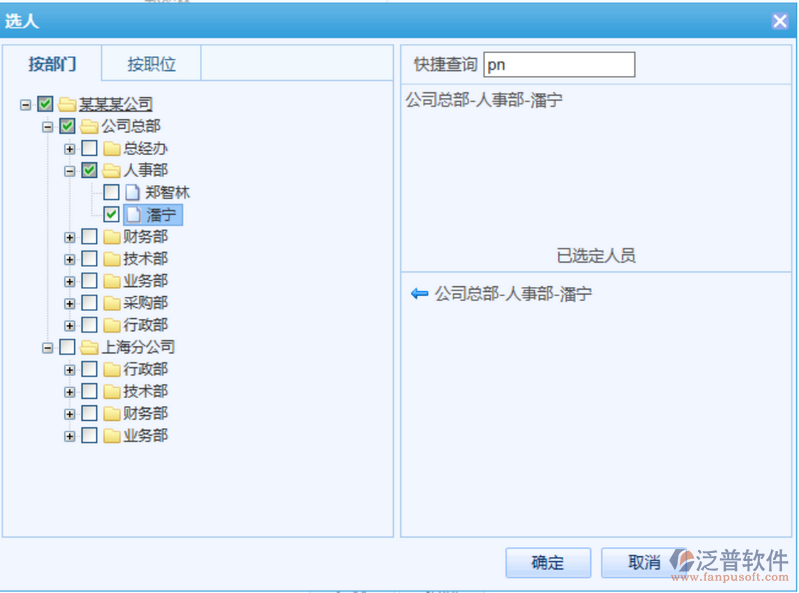Viewport: 799px width, 593px height.
Task: Check 业务部 checkbox under 公司总部
Action: (89, 281)
